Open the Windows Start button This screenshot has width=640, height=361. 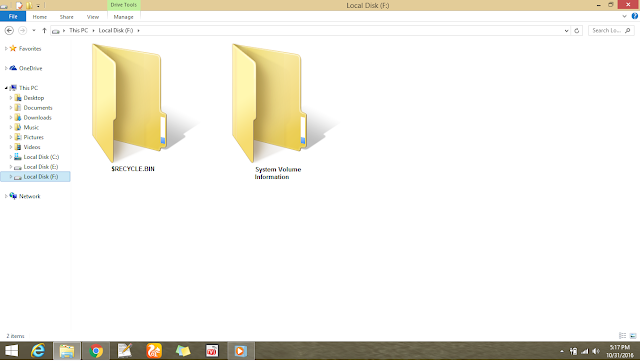pos(11,351)
